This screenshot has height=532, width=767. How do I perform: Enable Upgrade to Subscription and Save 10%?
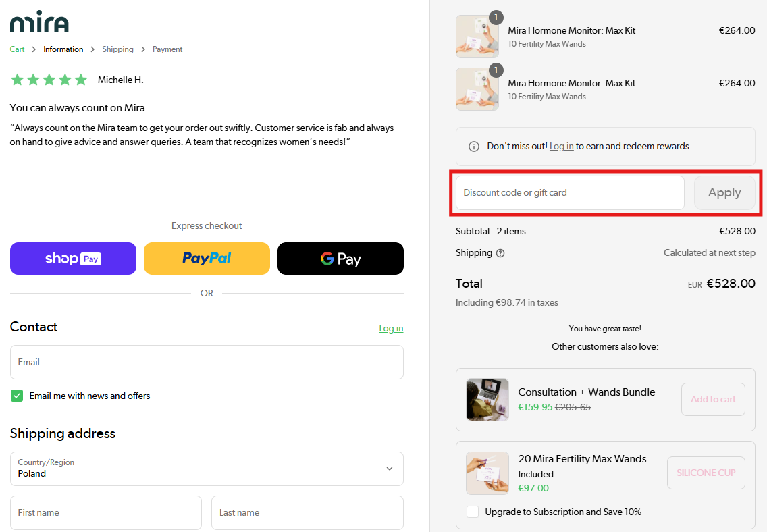coord(473,512)
